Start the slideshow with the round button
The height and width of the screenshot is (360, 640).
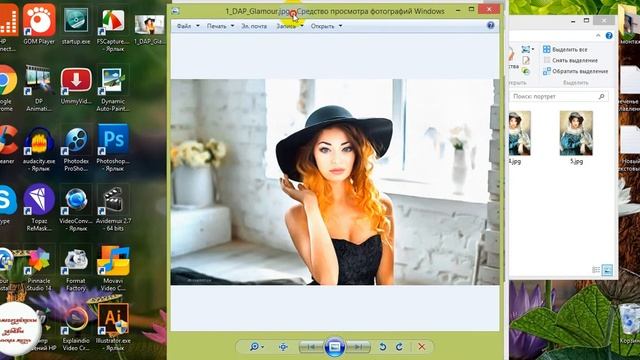334,347
